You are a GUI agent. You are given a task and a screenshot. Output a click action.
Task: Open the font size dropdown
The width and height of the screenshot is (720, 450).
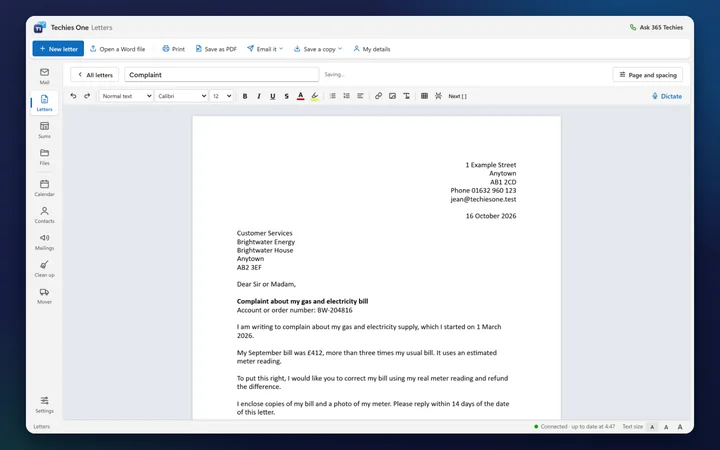pos(221,96)
